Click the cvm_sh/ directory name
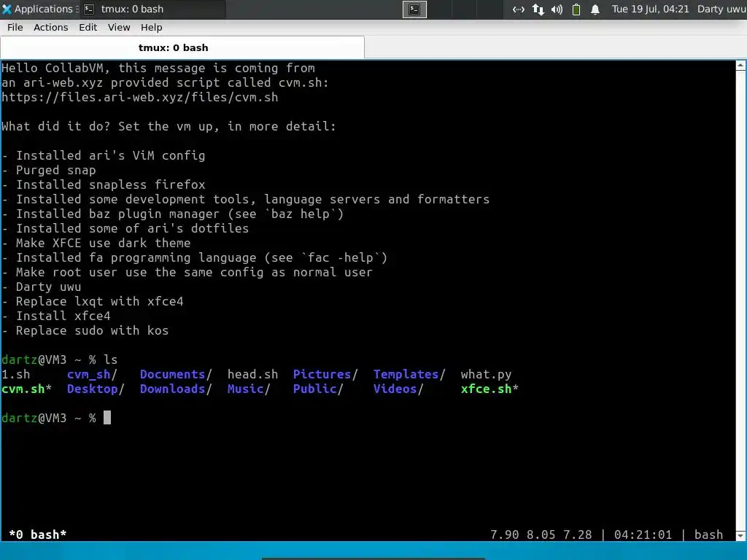 click(92, 374)
